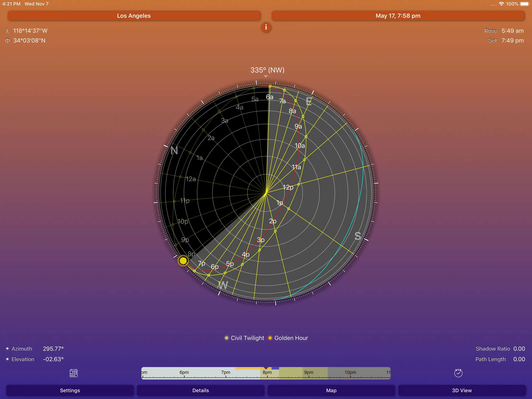Tap the Azimuth sun icon

(7, 349)
